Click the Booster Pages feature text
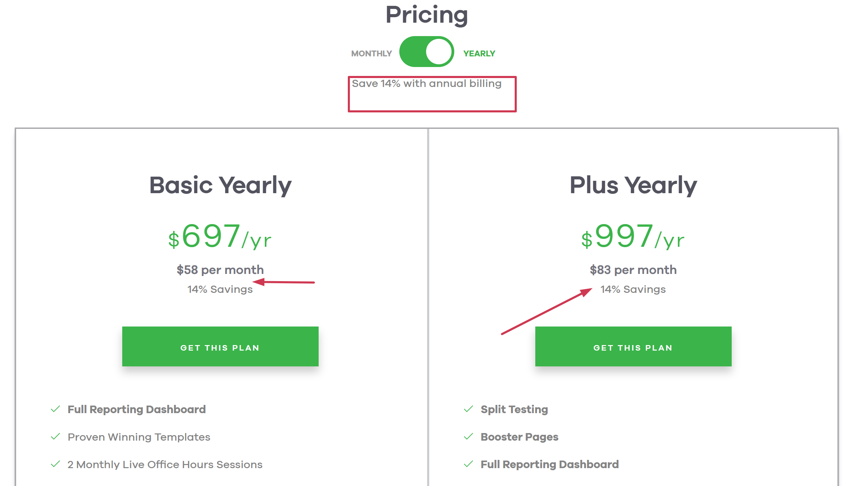Viewport: 868px width, 486px height. (x=519, y=437)
